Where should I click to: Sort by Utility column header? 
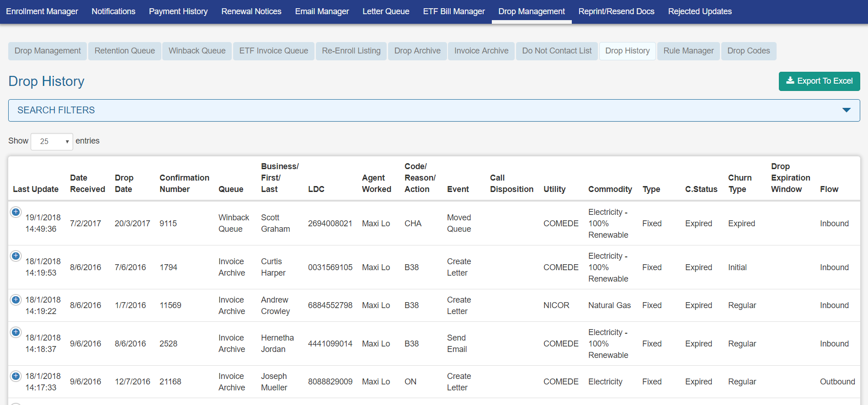[554, 189]
